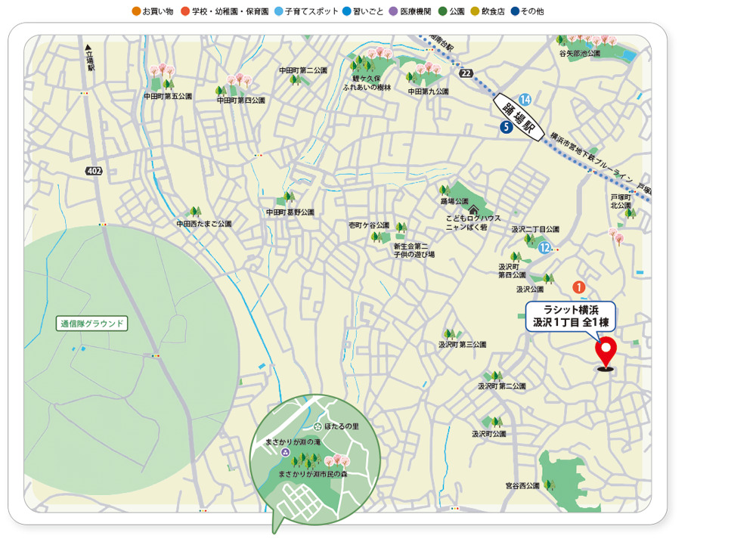
Task: Click the tree icon above 汲沢町第三公園
Action: 449,334
